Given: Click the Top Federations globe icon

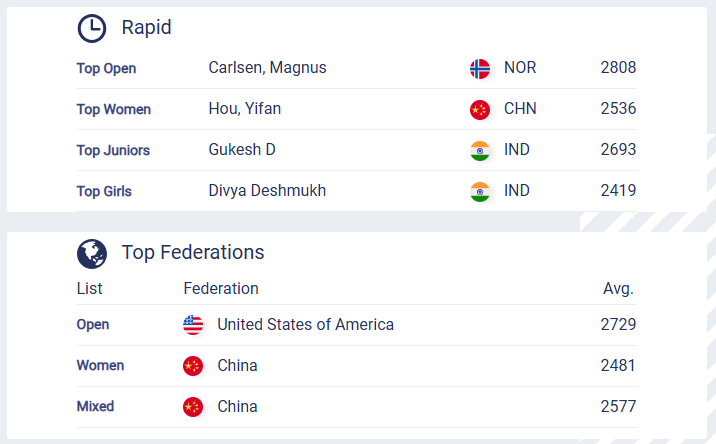Looking at the screenshot, I should pyautogui.click(x=92, y=253).
